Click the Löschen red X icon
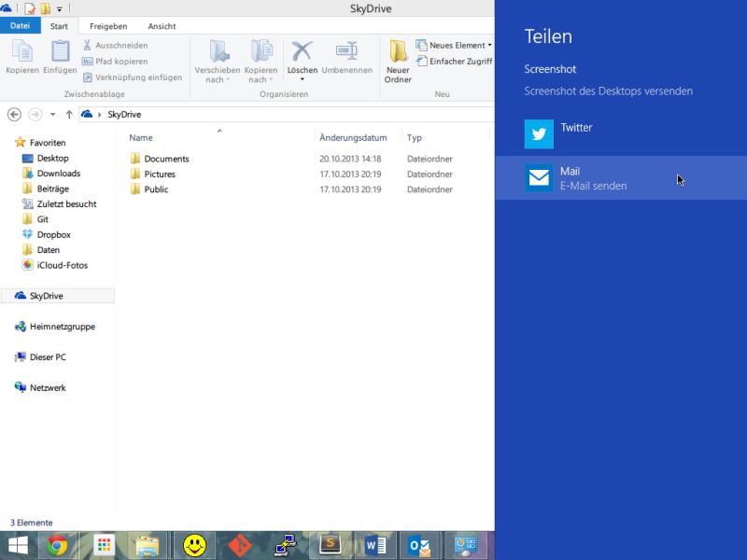747x560 pixels. 302,51
